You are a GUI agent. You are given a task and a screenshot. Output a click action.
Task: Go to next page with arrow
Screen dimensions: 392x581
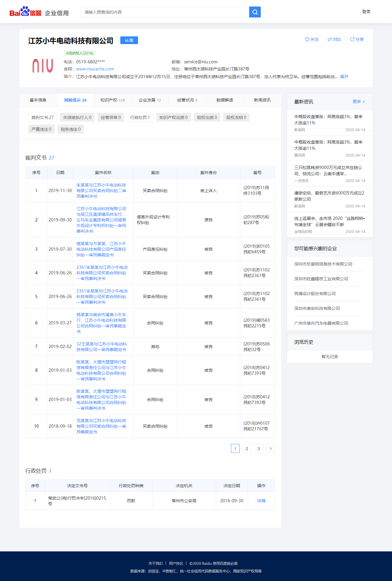[x=270, y=448]
